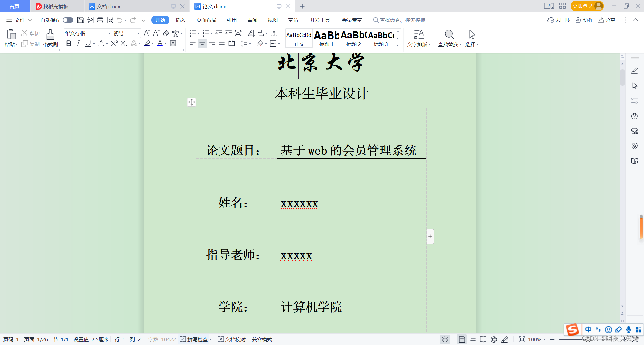Screen dimensions: 644x345
Task: Click the Sort icon
Action: pos(251,33)
